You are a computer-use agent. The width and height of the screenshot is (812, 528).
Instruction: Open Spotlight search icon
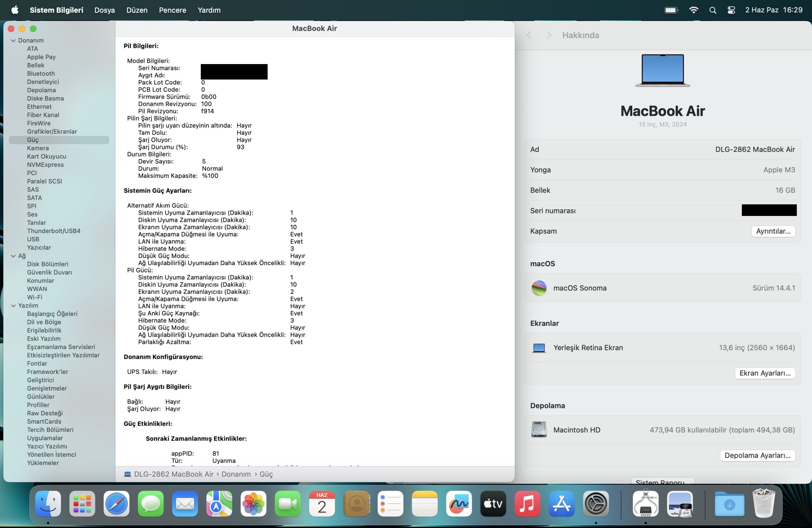click(712, 10)
